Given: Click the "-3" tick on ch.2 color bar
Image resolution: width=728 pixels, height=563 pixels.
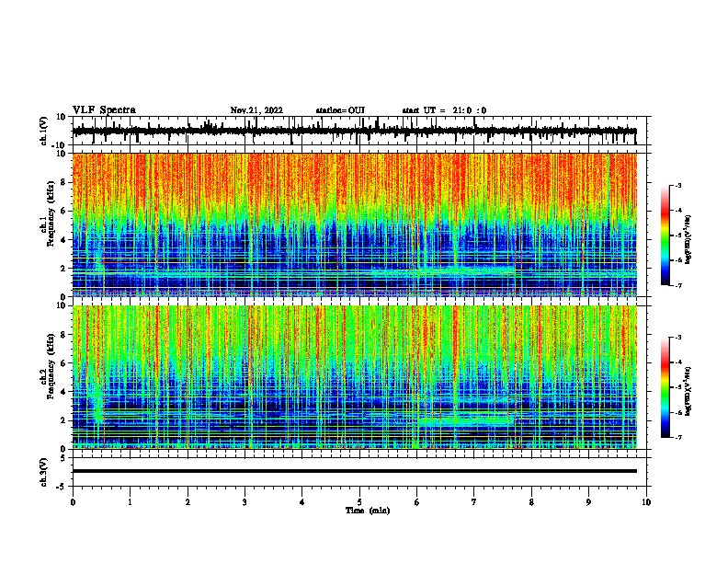Looking at the screenshot, I should point(678,338).
